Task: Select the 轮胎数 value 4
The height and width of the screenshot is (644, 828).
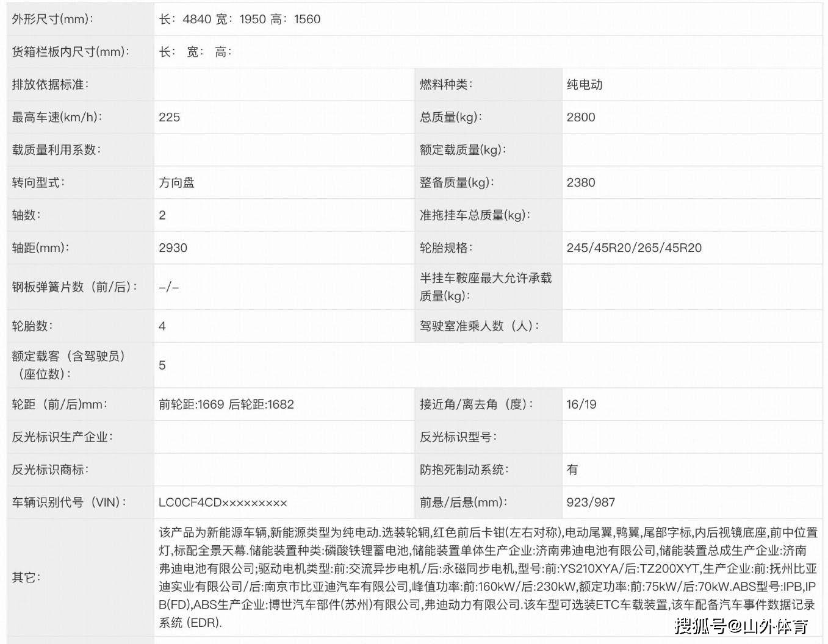Action: coord(162,326)
